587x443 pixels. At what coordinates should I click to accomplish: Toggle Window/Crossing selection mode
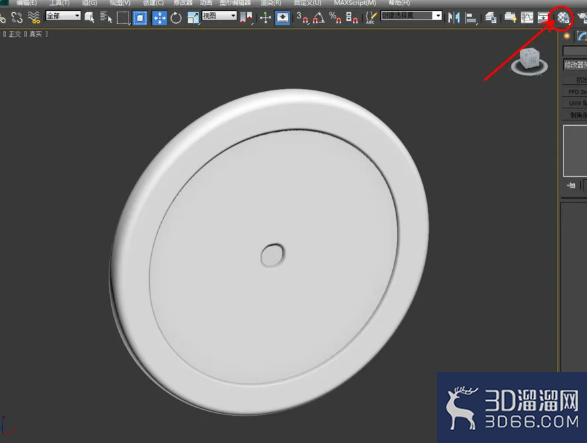pyautogui.click(x=140, y=18)
